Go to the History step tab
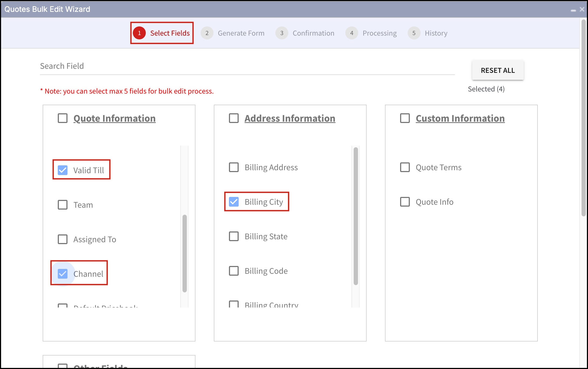 coord(436,33)
